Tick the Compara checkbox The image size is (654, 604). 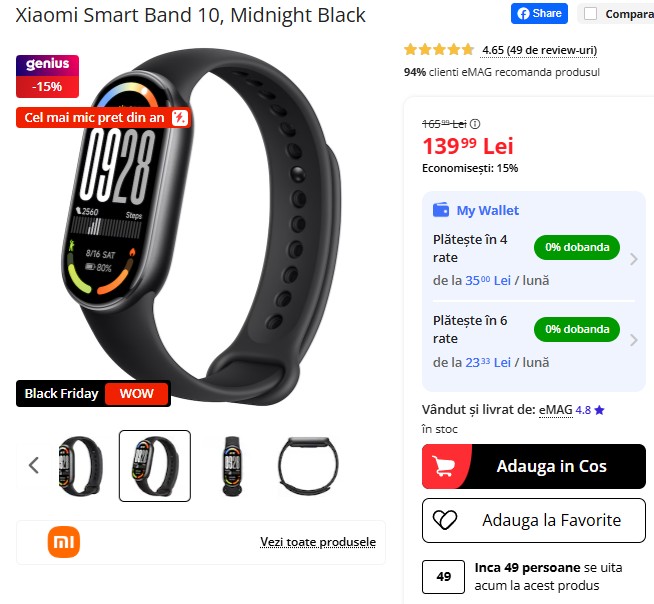coord(590,14)
